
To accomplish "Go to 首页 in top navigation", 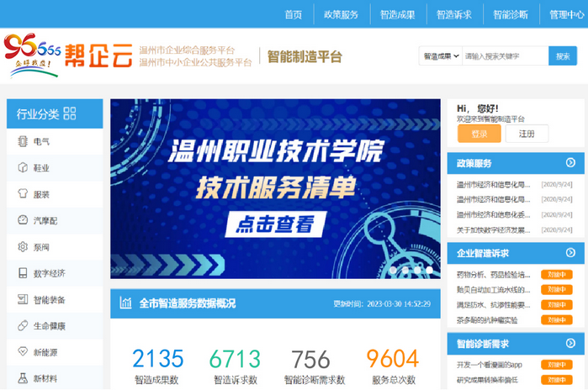I will point(293,14).
